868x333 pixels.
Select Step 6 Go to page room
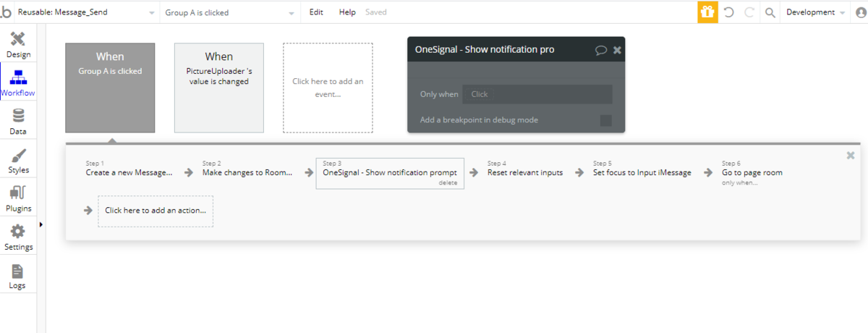tap(752, 172)
